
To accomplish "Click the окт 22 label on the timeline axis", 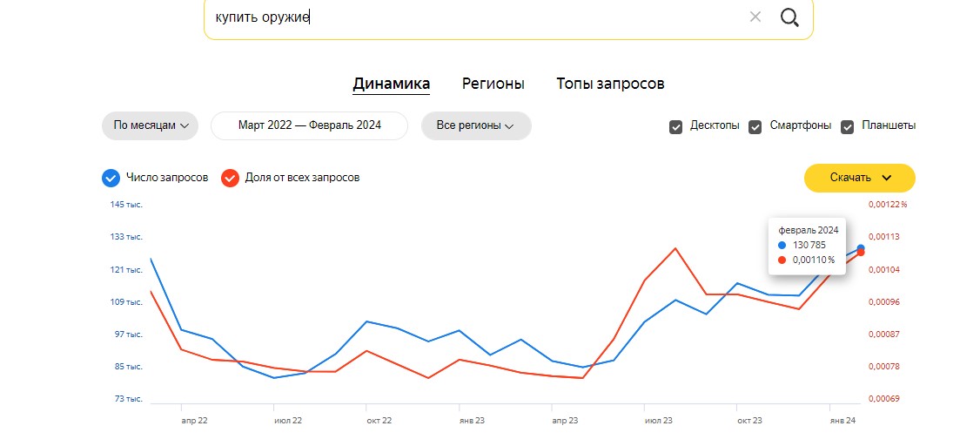I will pyautogui.click(x=379, y=421).
